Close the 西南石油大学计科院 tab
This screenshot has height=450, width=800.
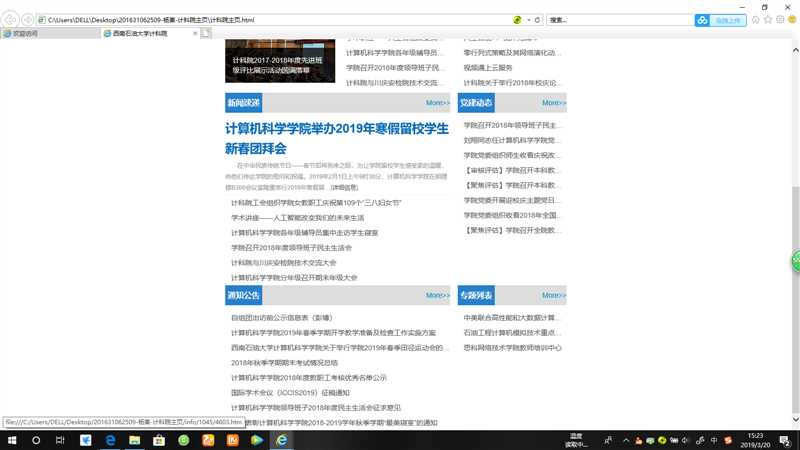(195, 33)
